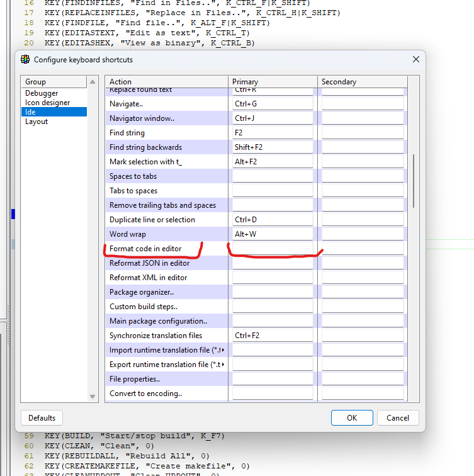This screenshot has width=474, height=476.
Task: Focus the Word wrap Alt+W shortcut field
Action: (273, 234)
